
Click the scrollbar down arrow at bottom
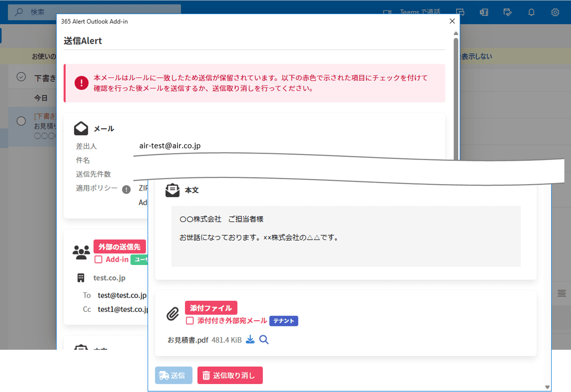pyautogui.click(x=547, y=387)
